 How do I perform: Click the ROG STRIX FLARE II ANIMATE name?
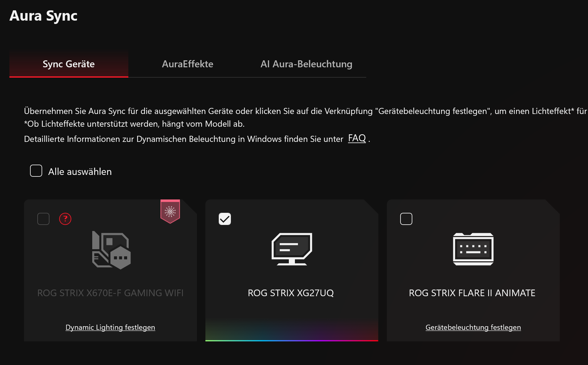(472, 293)
